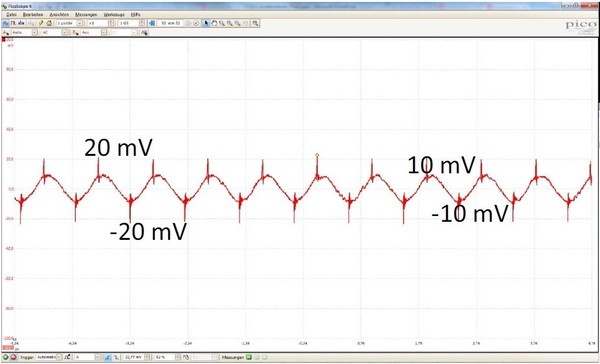Select the hand pan tool

coord(214,23)
